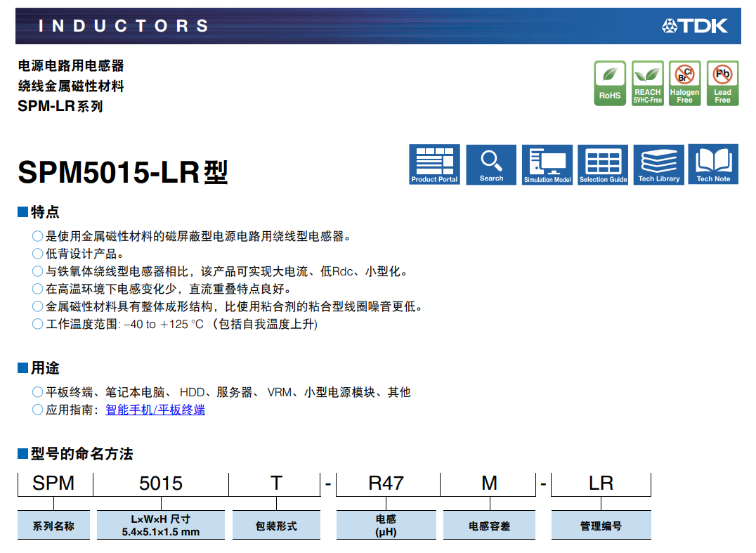Screen dimensions: 756x553
Task: Click the REACH SVHC-Free badge
Action: (x=648, y=83)
